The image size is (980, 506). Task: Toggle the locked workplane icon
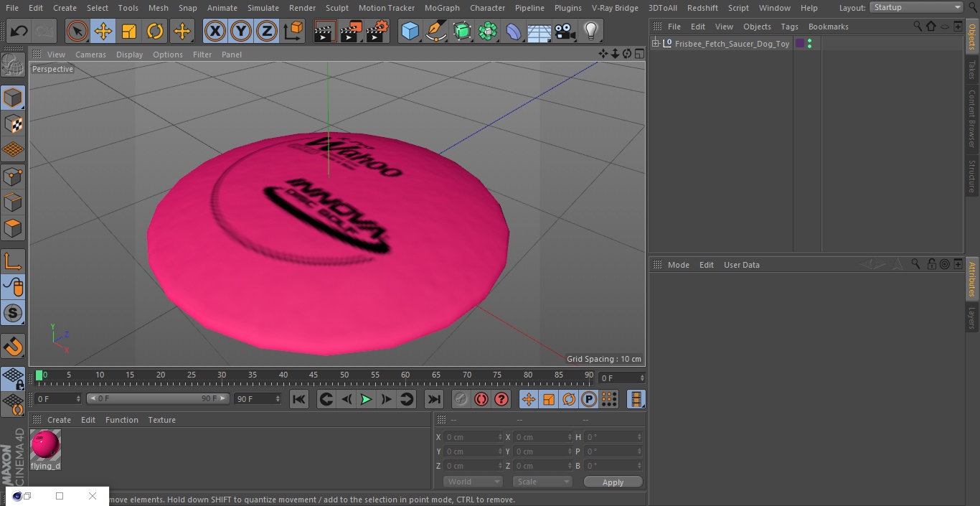tap(13, 379)
